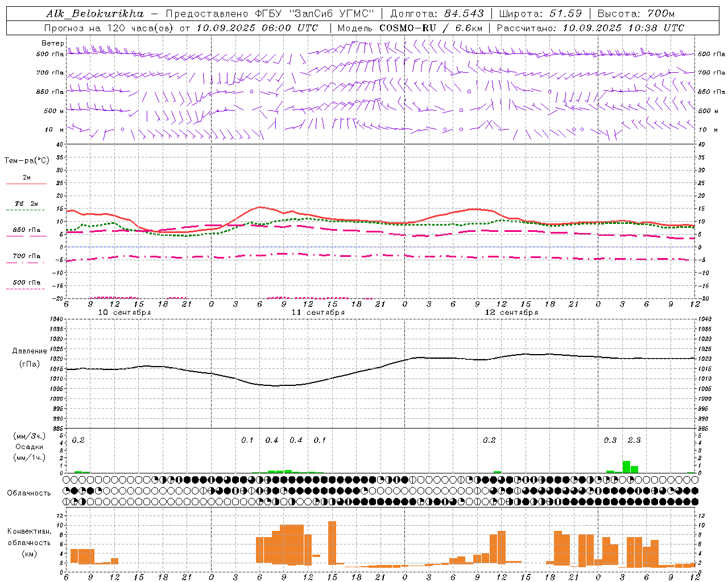Click the 10 сентября date label
The height and width of the screenshot is (582, 728).
(x=125, y=313)
